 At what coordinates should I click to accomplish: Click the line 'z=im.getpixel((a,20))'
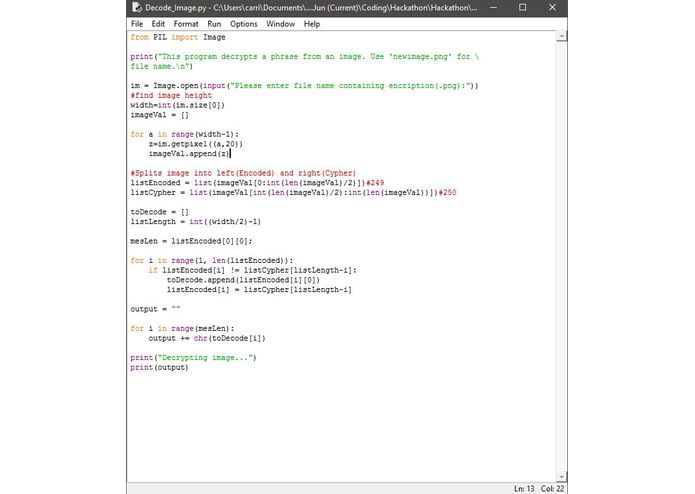[196, 144]
